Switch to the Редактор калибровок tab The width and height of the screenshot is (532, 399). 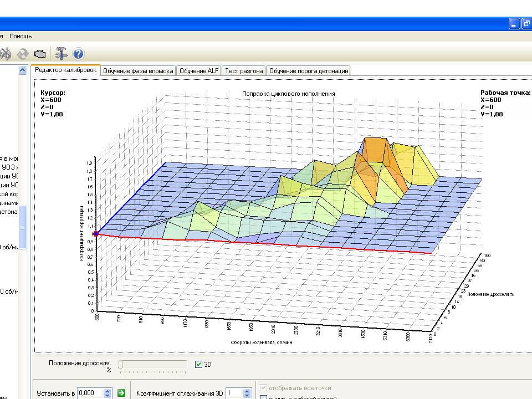tap(66, 70)
